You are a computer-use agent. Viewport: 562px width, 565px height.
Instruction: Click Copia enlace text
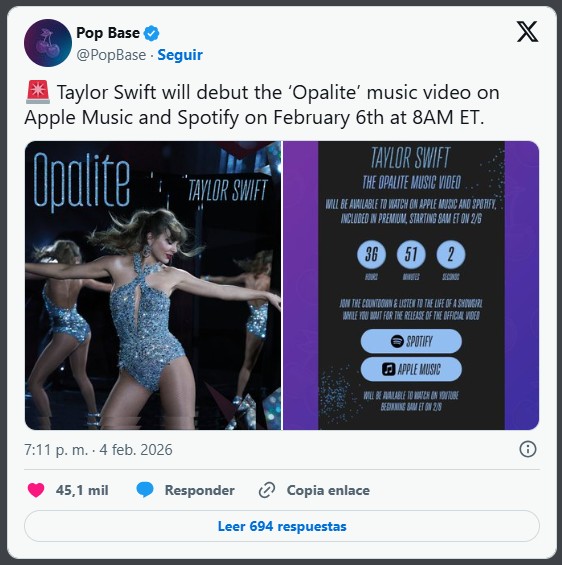coord(328,490)
